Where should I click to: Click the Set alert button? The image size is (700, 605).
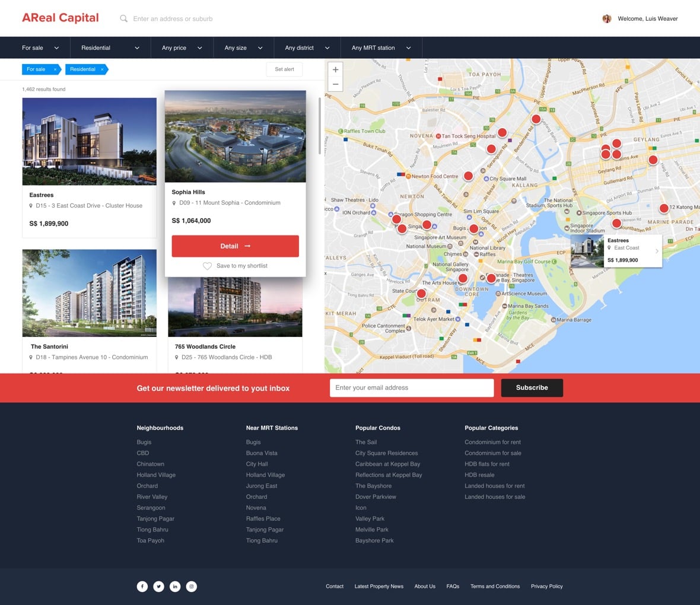[284, 69]
